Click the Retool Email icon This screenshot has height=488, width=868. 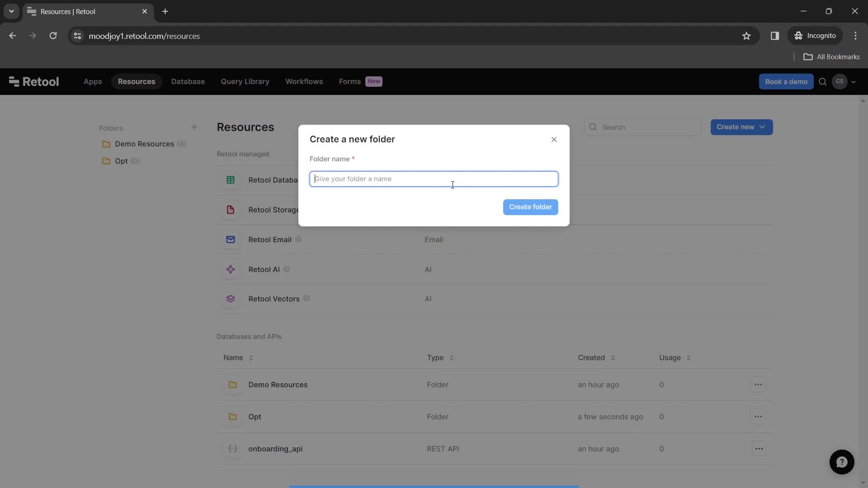[230, 239]
